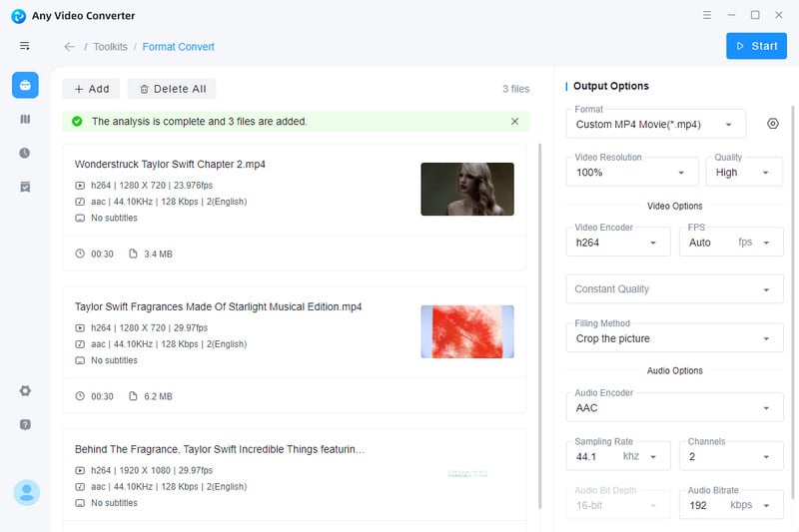
Task: Click the Any Video Converter logo icon
Action: coord(18,16)
